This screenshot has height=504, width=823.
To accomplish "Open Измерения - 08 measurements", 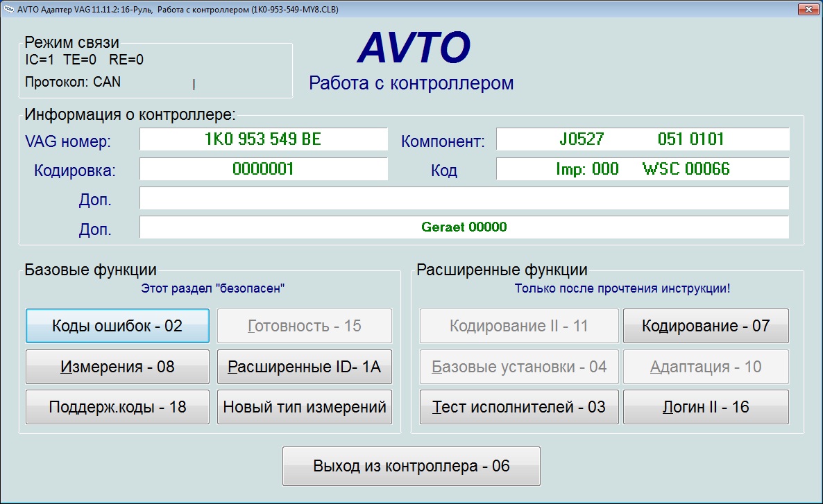I will click(117, 367).
